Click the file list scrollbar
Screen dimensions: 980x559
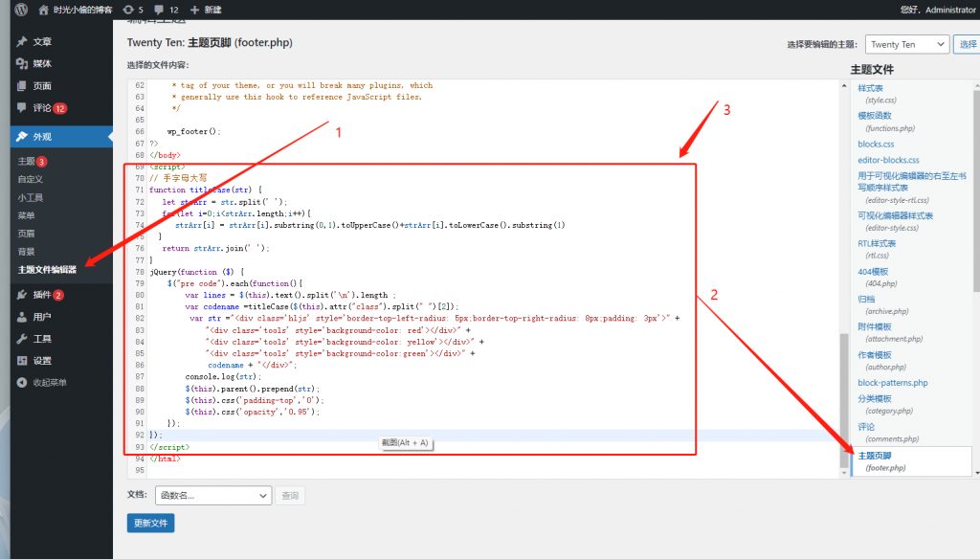(977, 190)
